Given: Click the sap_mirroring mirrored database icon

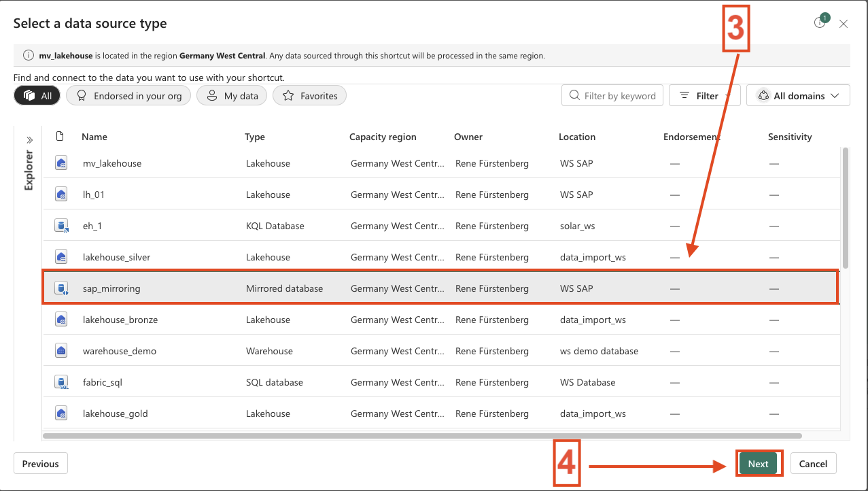Looking at the screenshot, I should pos(61,288).
